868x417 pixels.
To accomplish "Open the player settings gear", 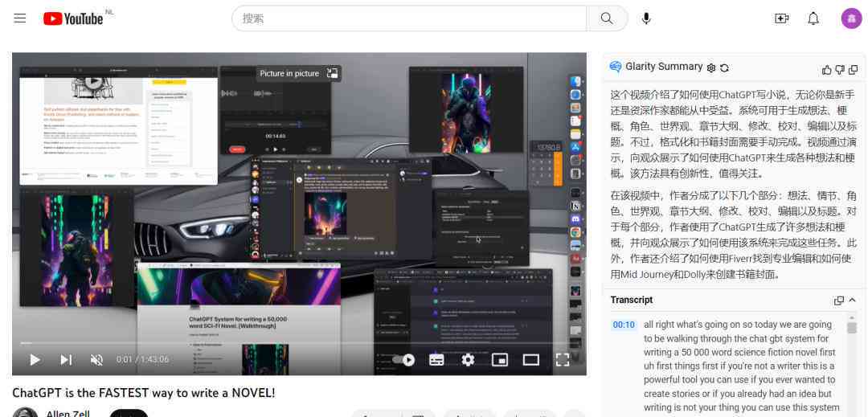I will [x=468, y=360].
